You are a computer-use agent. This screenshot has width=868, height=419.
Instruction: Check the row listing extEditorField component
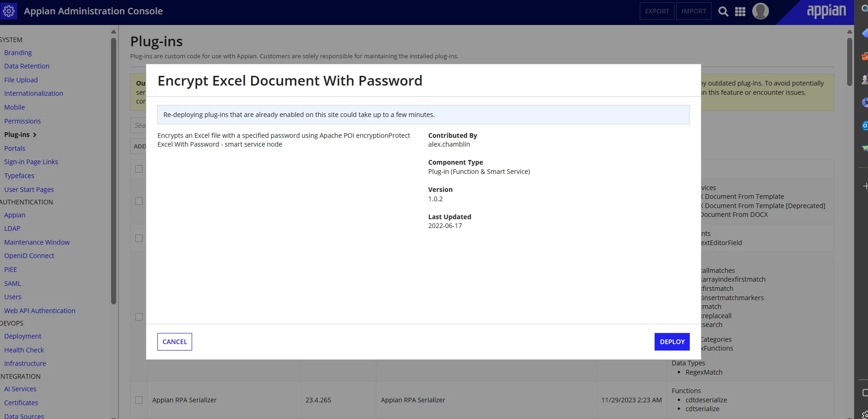tap(139, 238)
